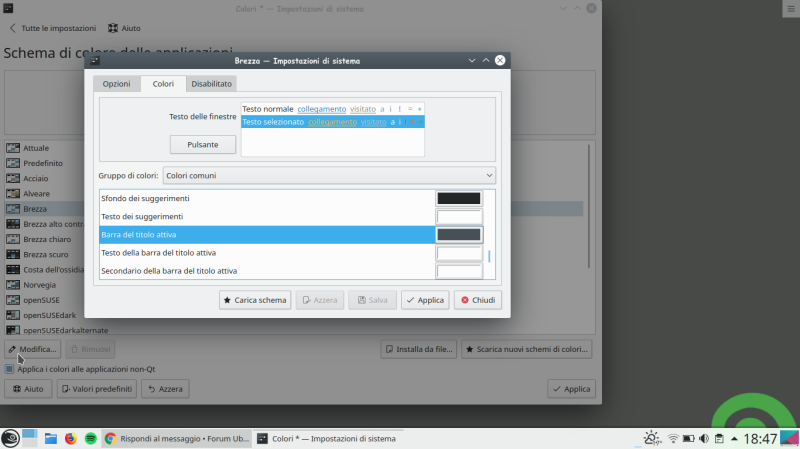Expand hidden system tray icons arrow
This screenshot has width=800, height=449.
pos(734,438)
